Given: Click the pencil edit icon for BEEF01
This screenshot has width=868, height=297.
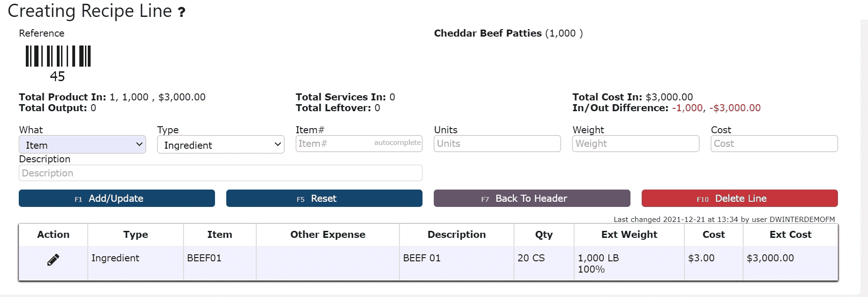Looking at the screenshot, I should [x=53, y=259].
